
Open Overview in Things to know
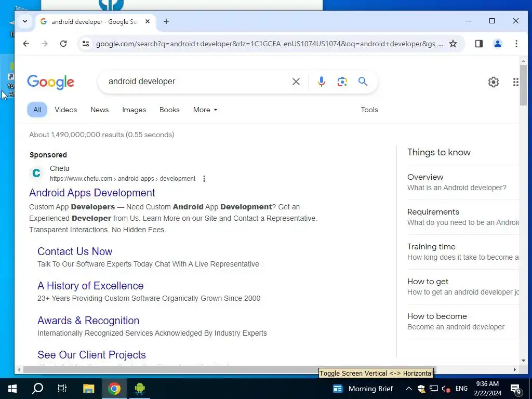click(x=463, y=182)
